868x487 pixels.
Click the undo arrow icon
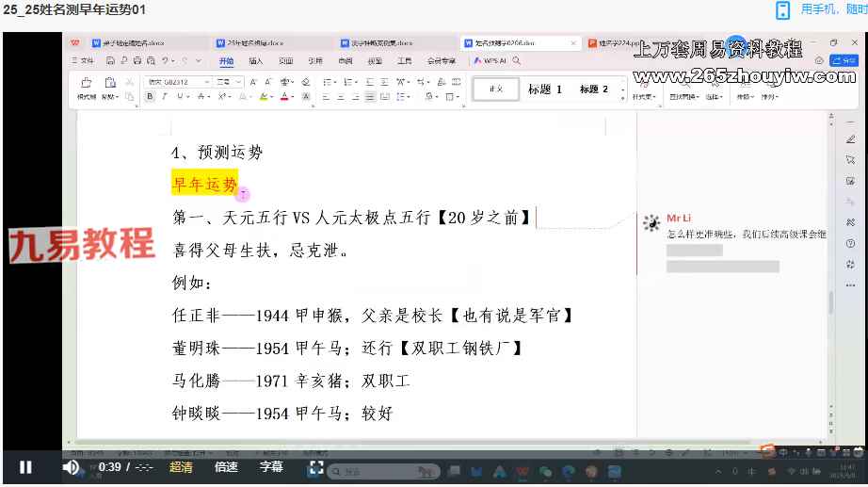pos(166,60)
